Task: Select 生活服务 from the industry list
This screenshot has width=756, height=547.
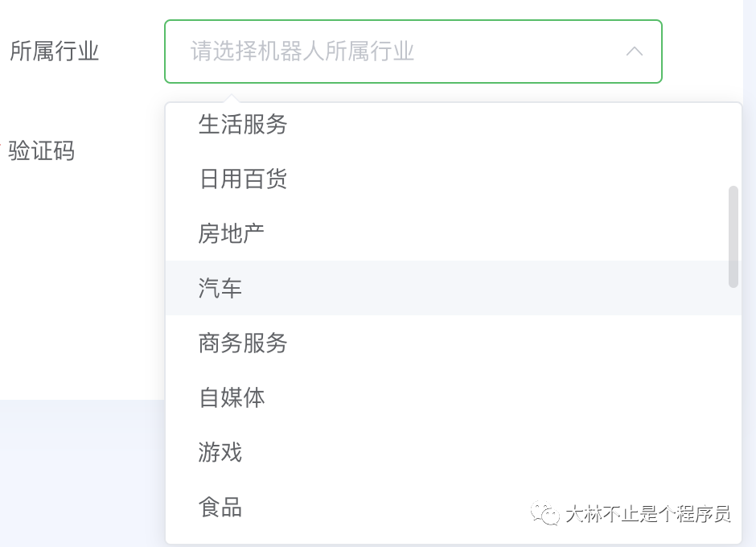Action: (x=243, y=125)
